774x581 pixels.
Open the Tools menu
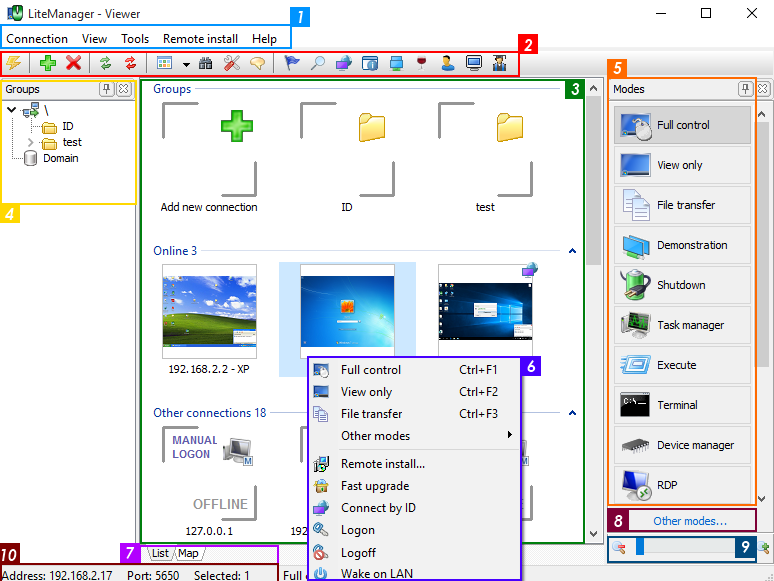pyautogui.click(x=135, y=39)
